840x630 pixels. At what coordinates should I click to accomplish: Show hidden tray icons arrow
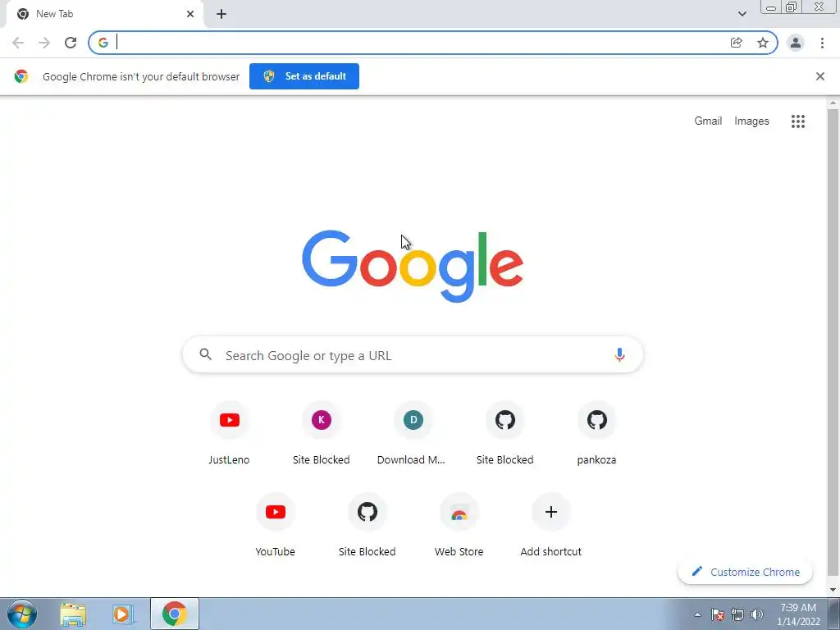(x=697, y=614)
